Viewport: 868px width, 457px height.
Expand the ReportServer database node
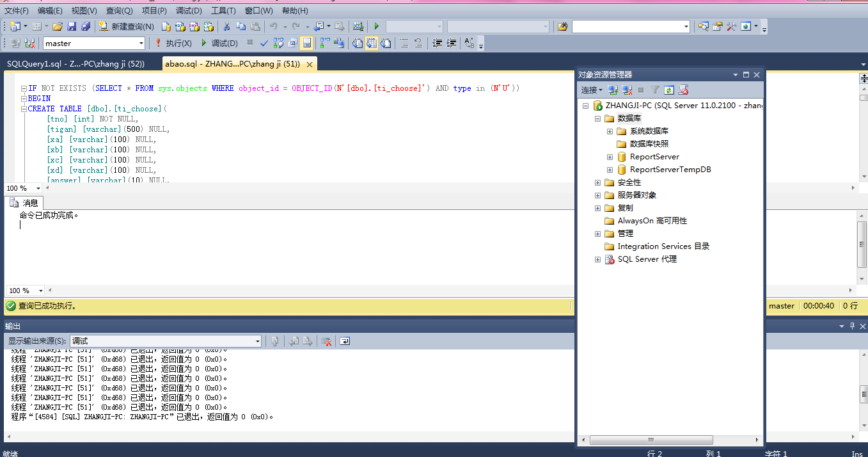click(x=610, y=157)
